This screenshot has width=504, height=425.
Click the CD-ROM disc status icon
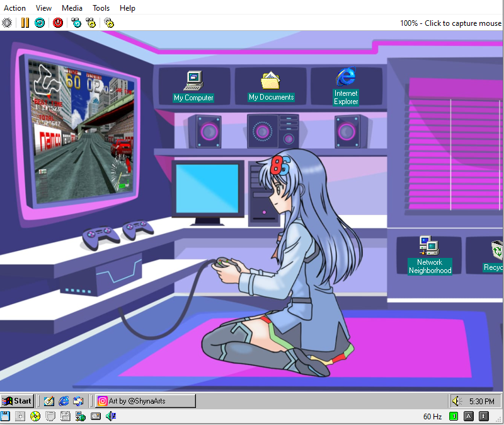[35, 416]
